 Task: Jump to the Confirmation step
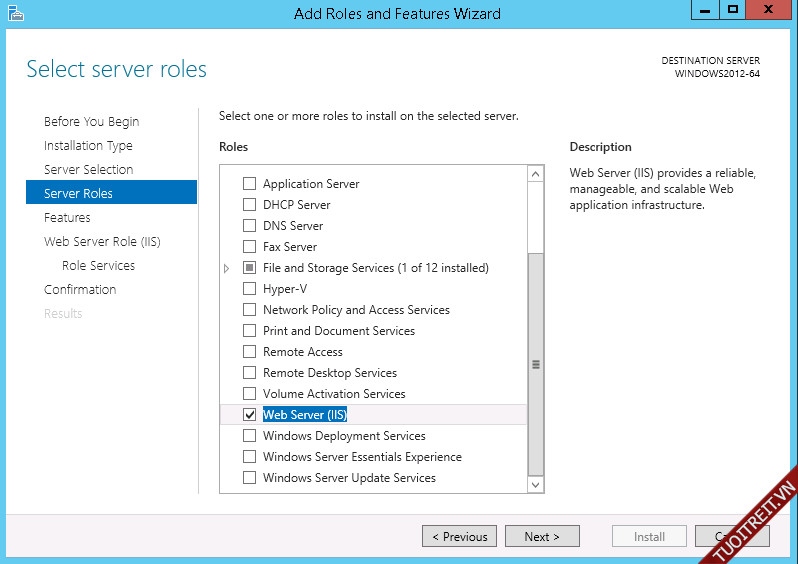(80, 290)
